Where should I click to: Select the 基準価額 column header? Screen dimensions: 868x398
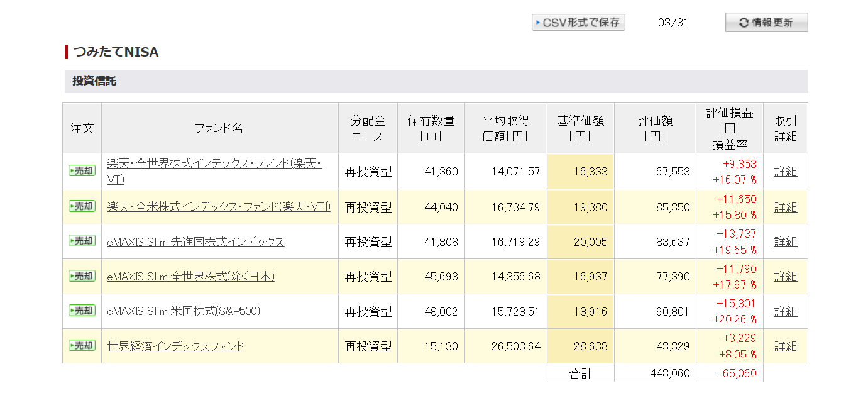click(581, 128)
